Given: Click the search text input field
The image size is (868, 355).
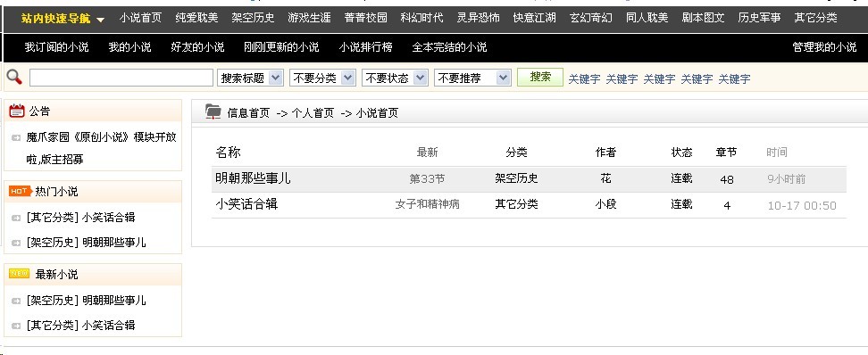Looking at the screenshot, I should tap(121, 78).
